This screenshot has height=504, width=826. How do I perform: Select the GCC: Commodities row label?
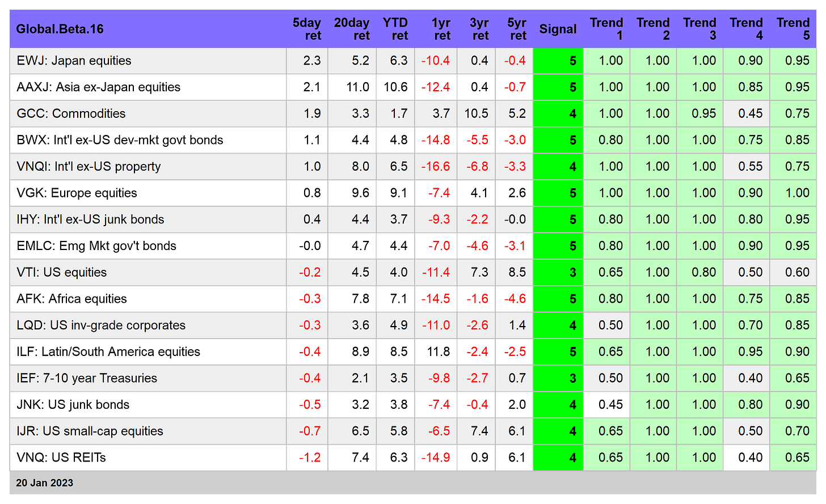[x=71, y=113]
